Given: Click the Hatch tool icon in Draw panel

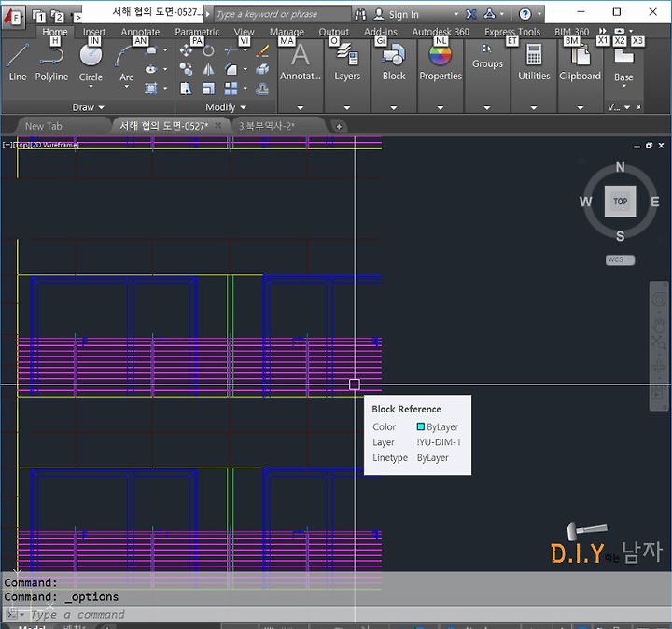Looking at the screenshot, I should point(151,89).
